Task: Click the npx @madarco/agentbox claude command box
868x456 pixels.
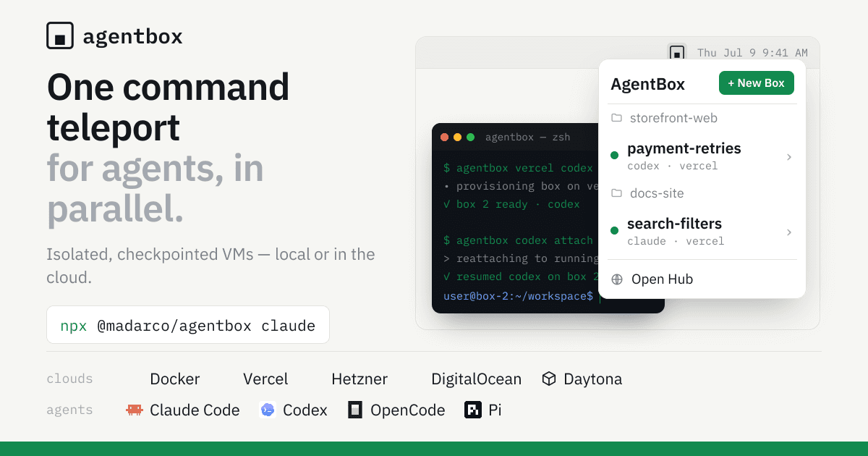Action: pos(188,325)
